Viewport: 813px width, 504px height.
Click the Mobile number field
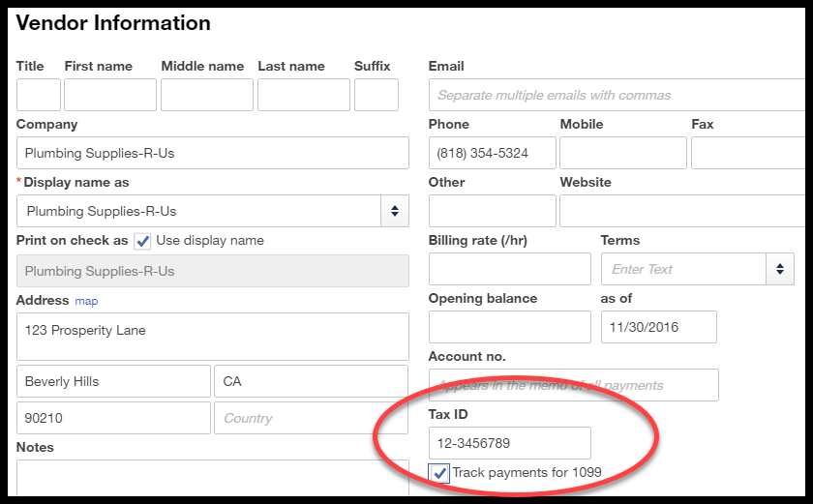tap(623, 153)
